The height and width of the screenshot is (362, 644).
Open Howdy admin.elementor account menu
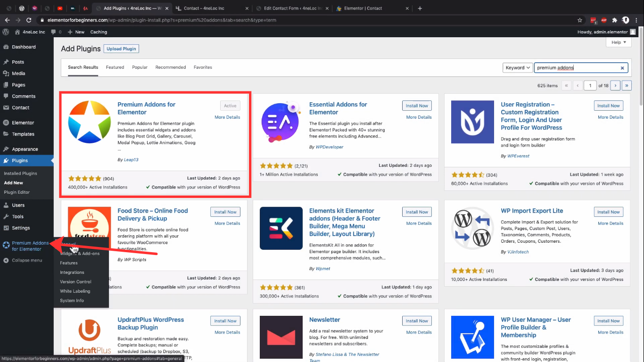coord(606,32)
